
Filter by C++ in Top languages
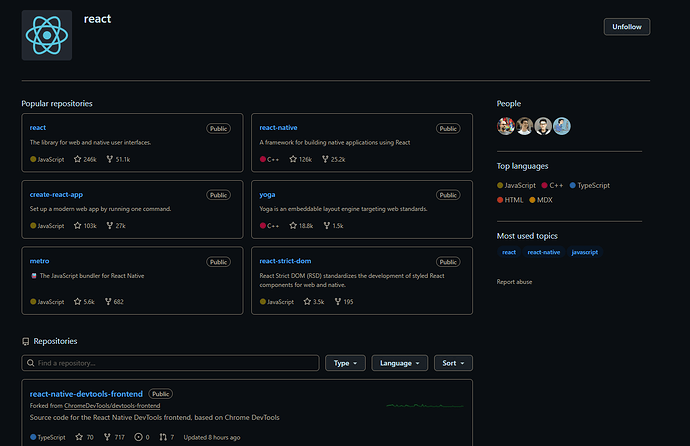(553, 186)
